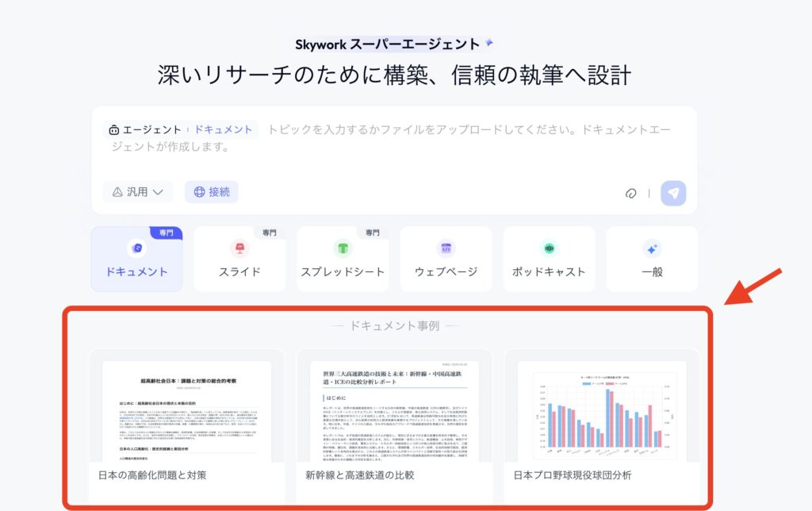Select the スプレッドシート tab card

343,259
